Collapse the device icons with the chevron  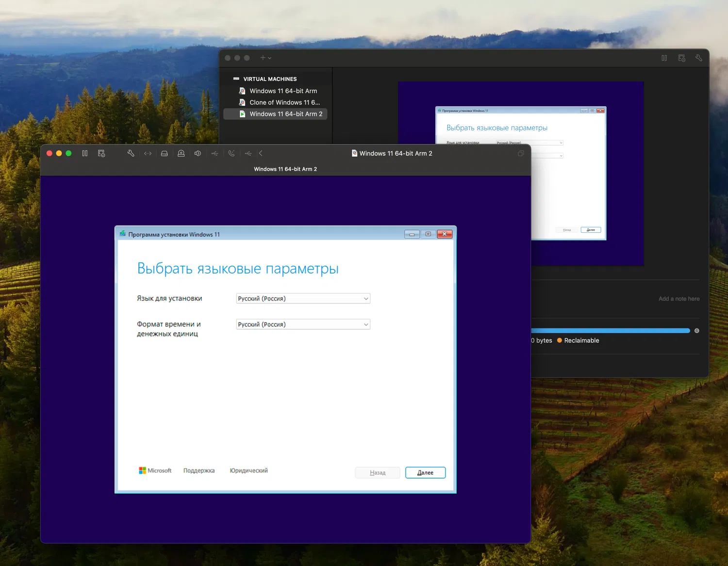[261, 153]
